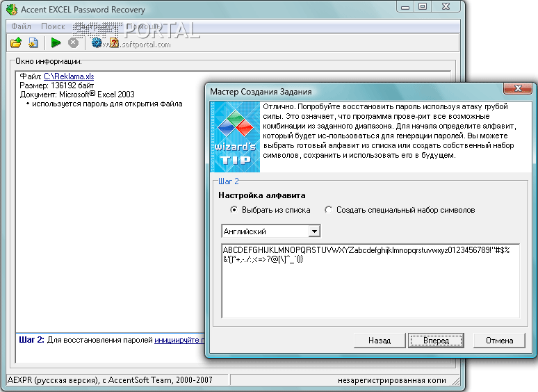
Task: Click the wizard's TIP image
Action: [x=235, y=137]
